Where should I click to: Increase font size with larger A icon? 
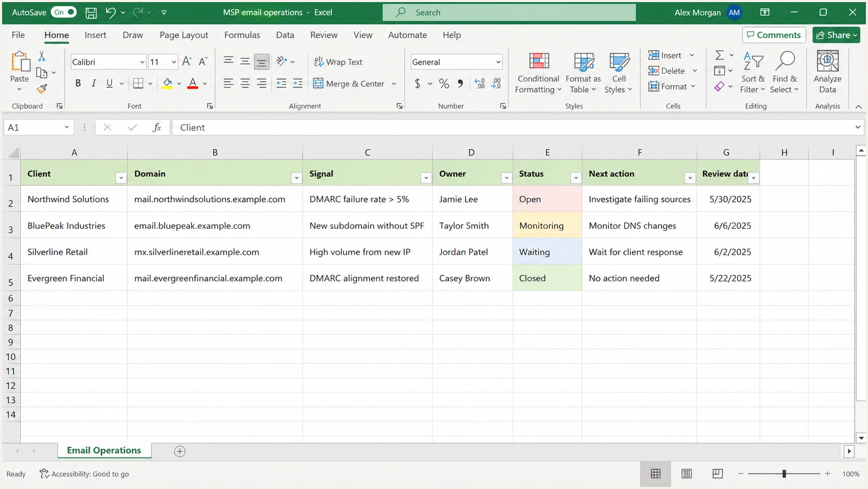coord(187,61)
